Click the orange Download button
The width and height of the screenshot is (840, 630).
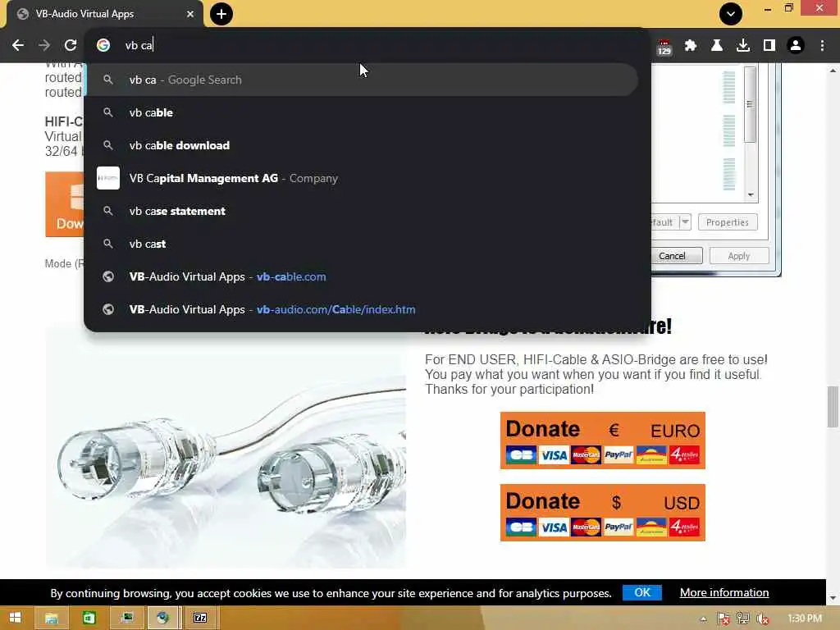(x=64, y=204)
